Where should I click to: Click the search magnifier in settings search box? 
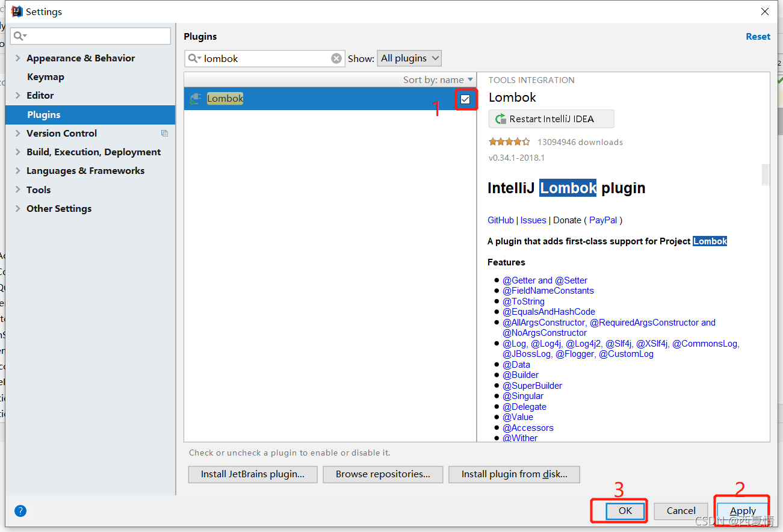19,36
